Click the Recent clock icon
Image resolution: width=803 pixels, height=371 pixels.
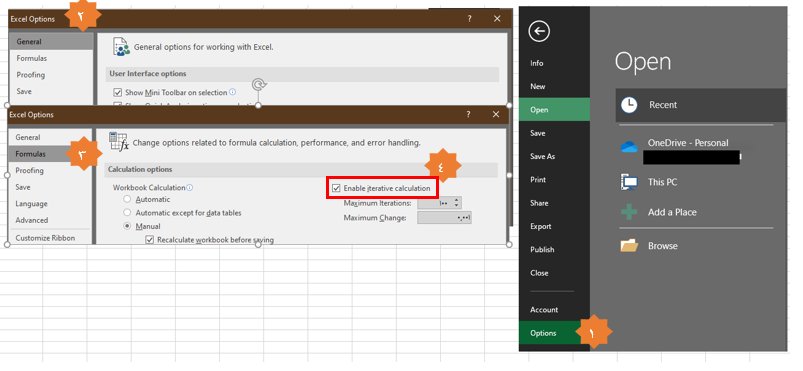pos(629,105)
